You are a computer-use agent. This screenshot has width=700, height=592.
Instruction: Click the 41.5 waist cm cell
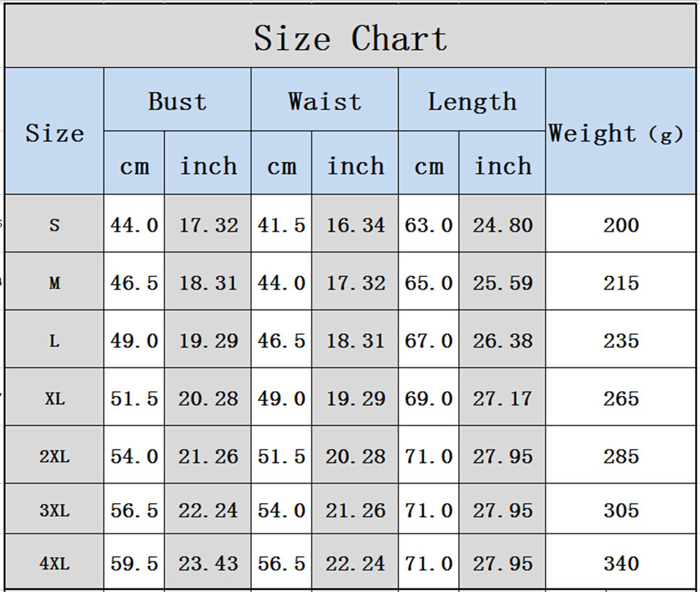[281, 225]
